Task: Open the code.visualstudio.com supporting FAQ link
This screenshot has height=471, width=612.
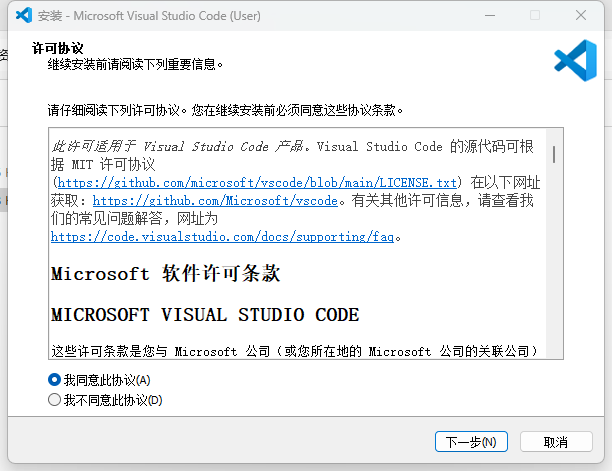Action: (x=222, y=236)
